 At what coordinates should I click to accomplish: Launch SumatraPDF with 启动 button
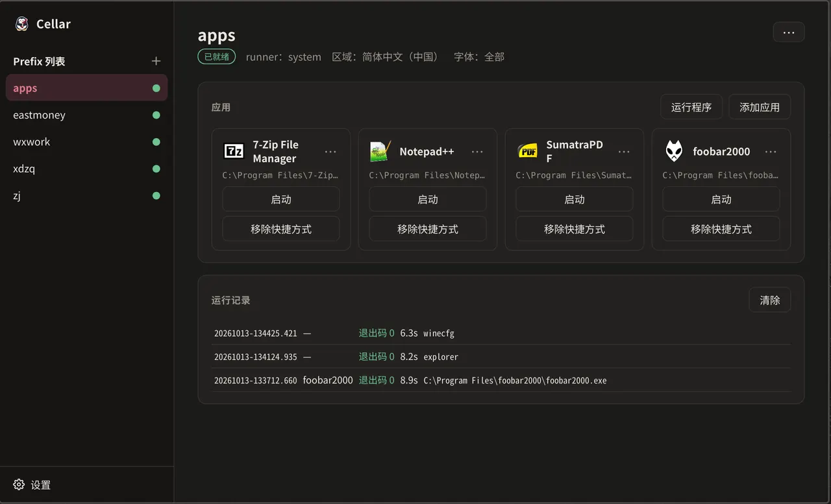(x=575, y=199)
